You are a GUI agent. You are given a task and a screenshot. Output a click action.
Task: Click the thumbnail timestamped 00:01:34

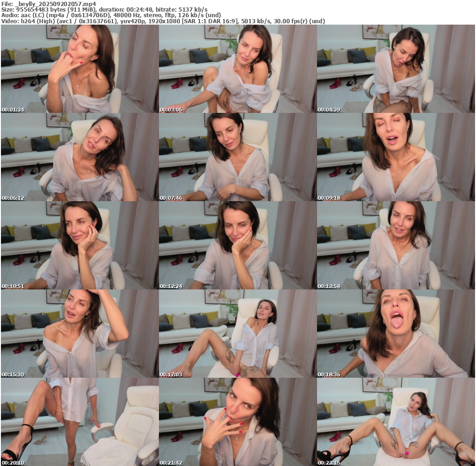(80, 69)
